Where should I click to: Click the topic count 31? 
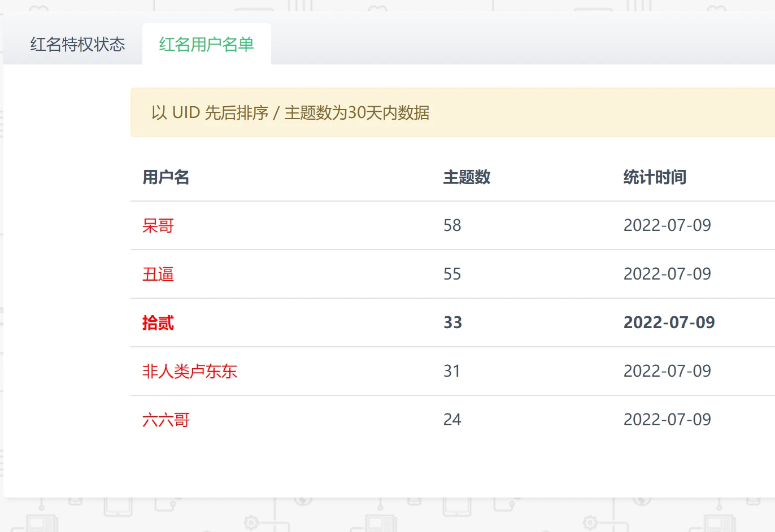click(451, 372)
